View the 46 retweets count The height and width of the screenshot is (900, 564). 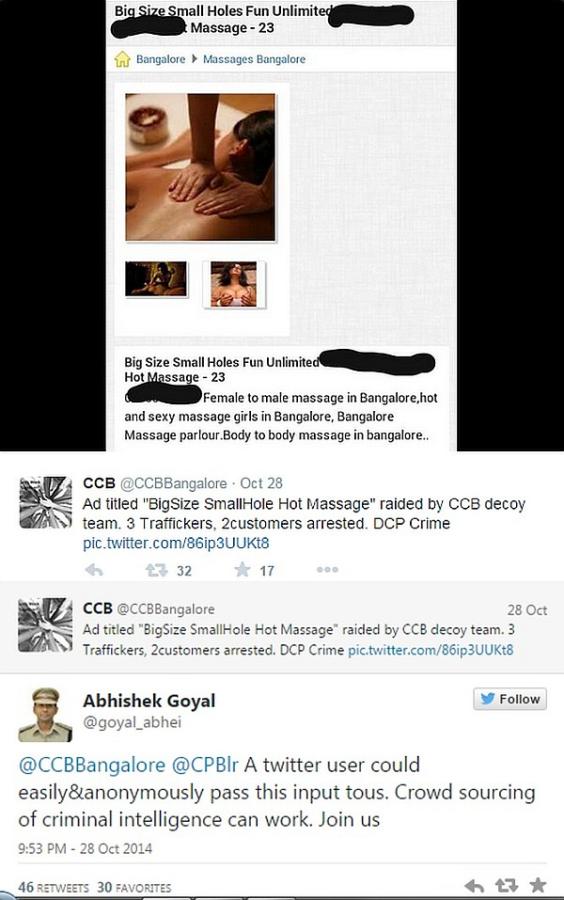pyautogui.click(x=53, y=887)
